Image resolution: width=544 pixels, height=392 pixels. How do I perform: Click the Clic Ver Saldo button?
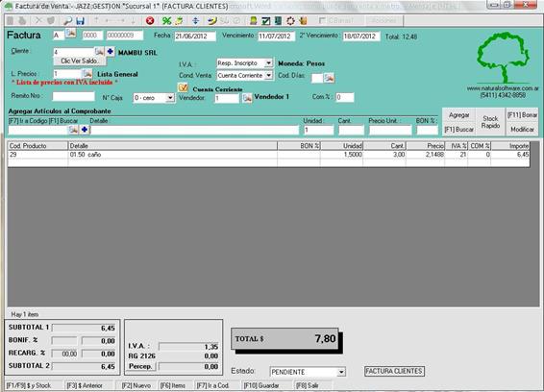pos(80,61)
